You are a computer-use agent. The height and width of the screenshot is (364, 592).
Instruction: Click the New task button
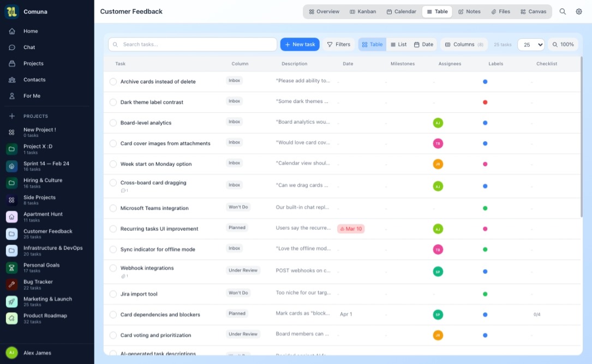click(300, 45)
